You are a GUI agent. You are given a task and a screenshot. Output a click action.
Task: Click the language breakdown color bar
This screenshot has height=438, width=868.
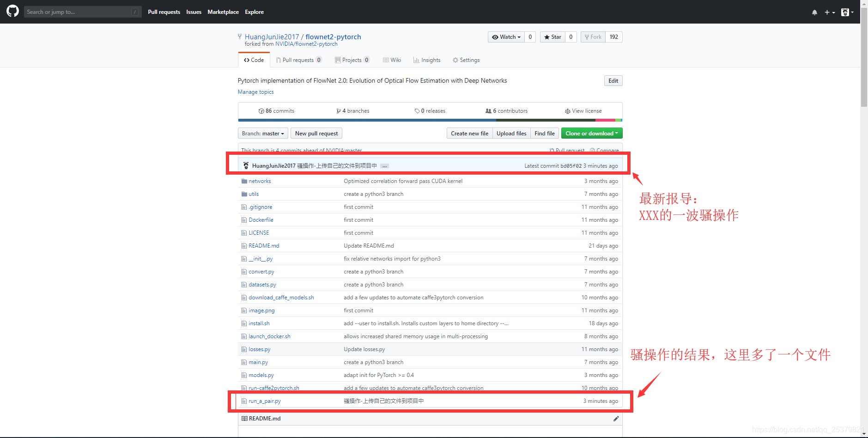430,120
